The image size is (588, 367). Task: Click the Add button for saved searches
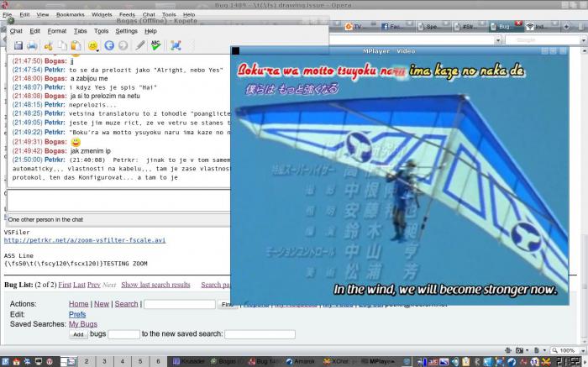(78, 334)
